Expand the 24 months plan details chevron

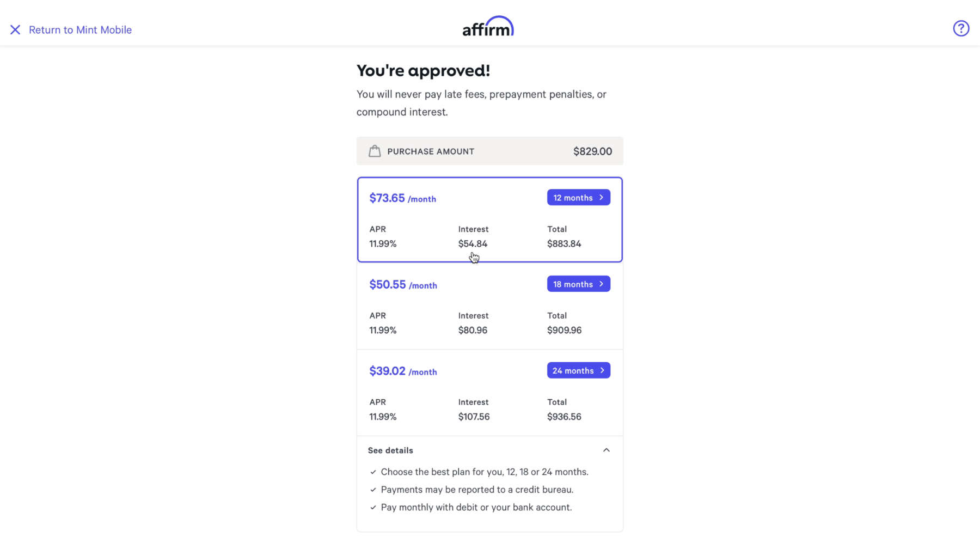[601, 370]
